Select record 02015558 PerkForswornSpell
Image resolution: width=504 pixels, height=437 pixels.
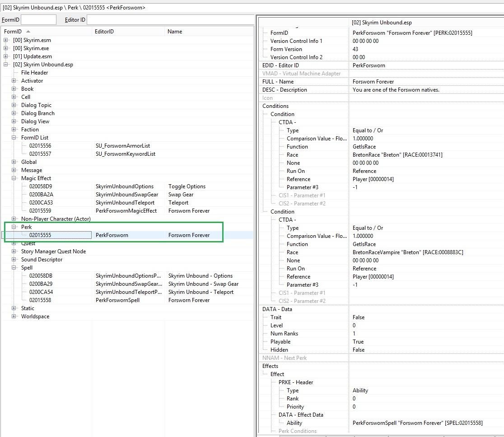[128, 300]
